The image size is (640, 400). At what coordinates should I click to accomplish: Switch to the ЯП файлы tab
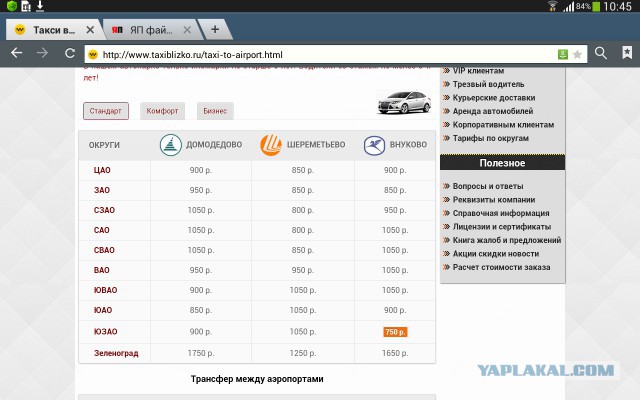click(x=150, y=30)
